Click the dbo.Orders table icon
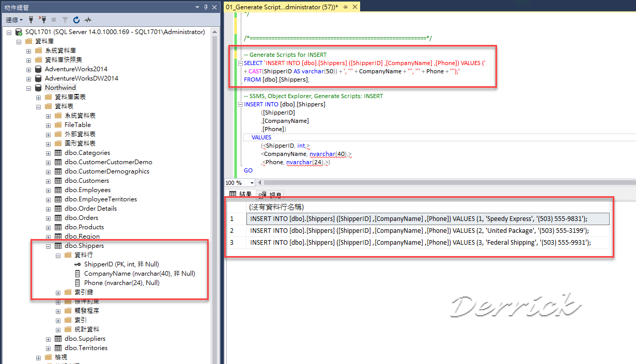 click(58, 217)
